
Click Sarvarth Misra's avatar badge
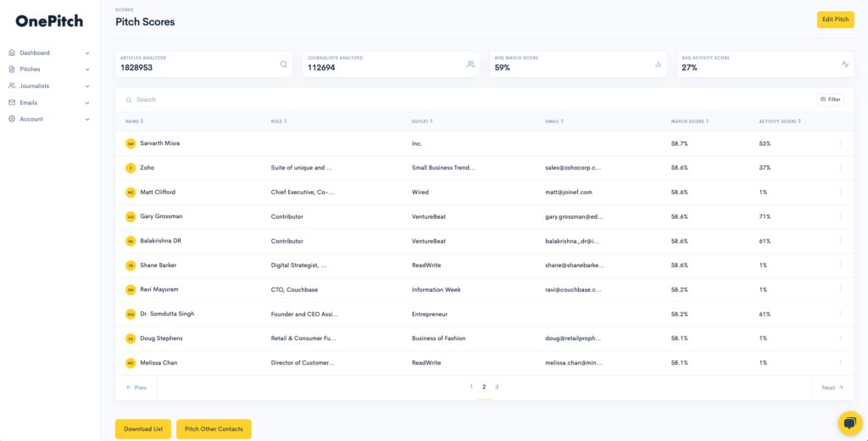pyautogui.click(x=131, y=143)
